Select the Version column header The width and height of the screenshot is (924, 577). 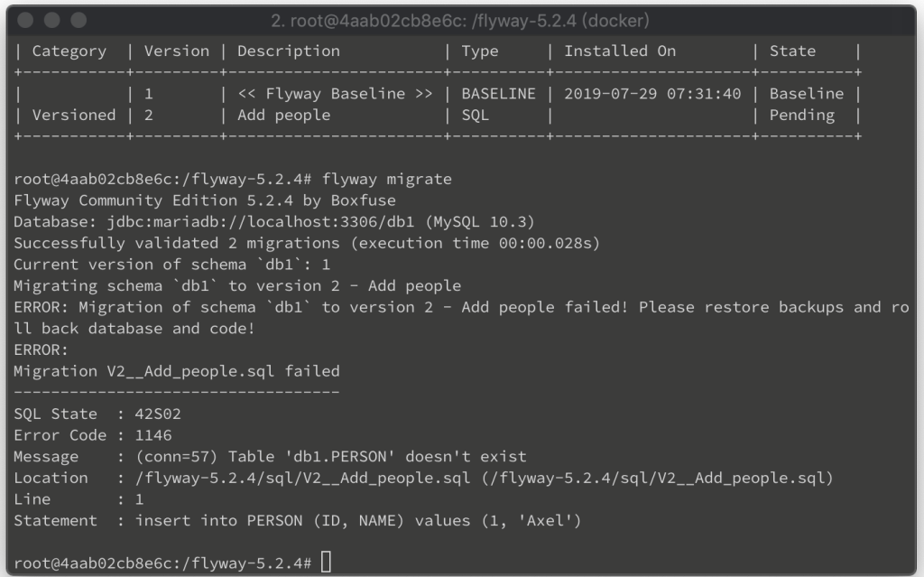pyautogui.click(x=177, y=51)
